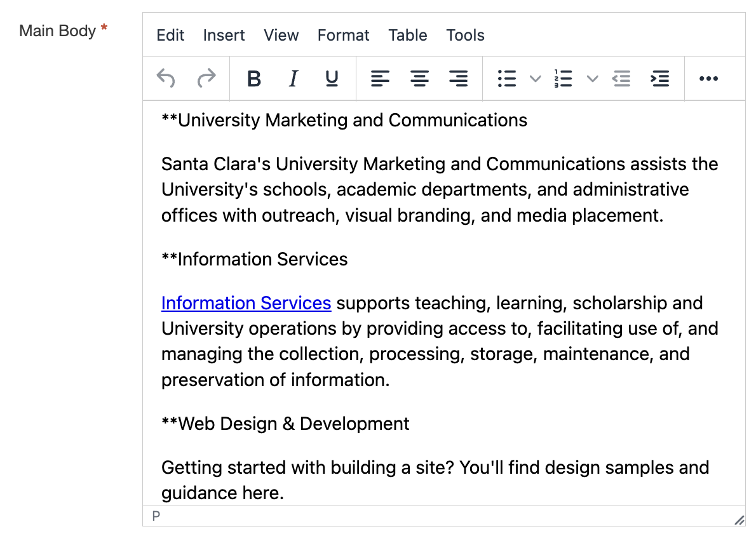Screen dimensions: 756x536
Task: Open the Tools menu
Action: (x=465, y=35)
